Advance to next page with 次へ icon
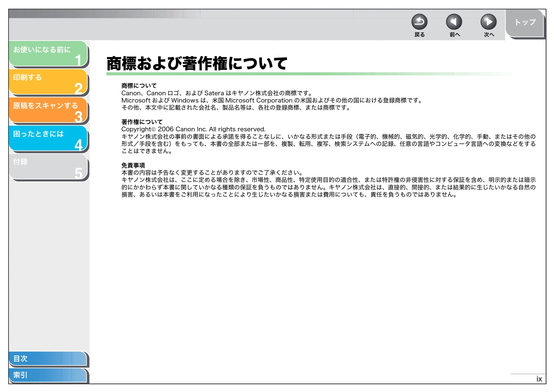554x392 pixels. coord(489,22)
